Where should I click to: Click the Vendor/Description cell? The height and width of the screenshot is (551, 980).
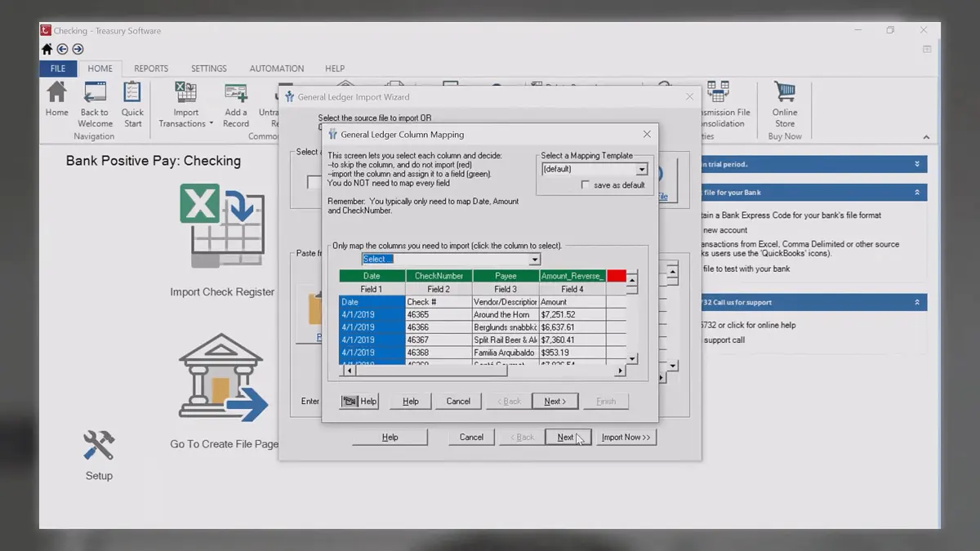tap(506, 302)
